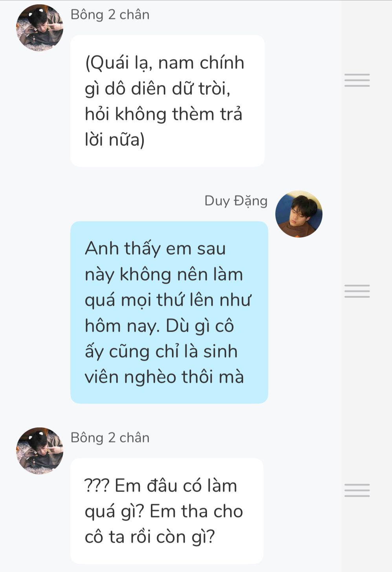Select the blue message bubble from Duy Đặng
The height and width of the screenshot is (572, 392).
coord(169,312)
